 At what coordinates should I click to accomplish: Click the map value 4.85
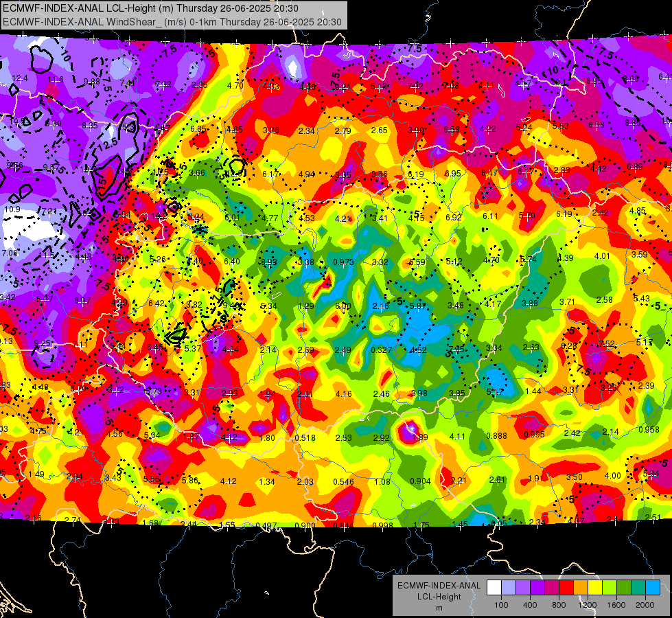click(638, 211)
